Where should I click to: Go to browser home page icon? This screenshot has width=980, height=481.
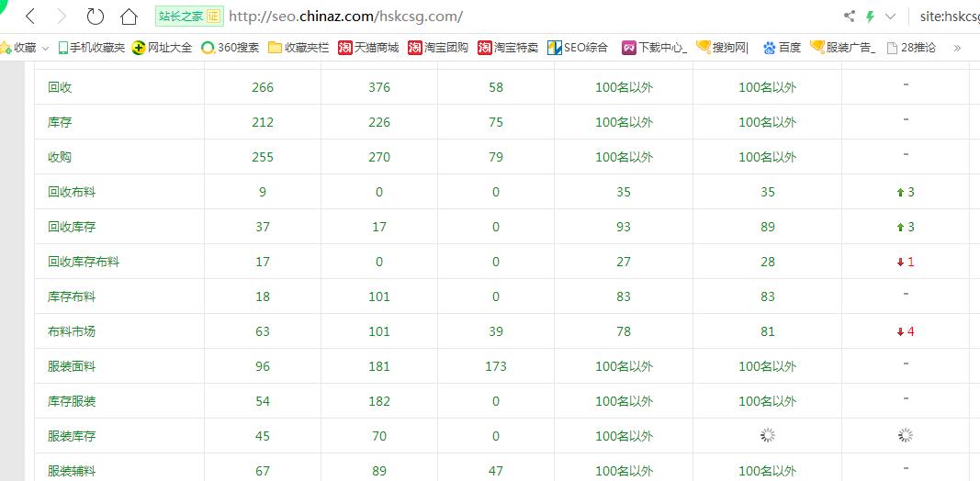coord(129,17)
